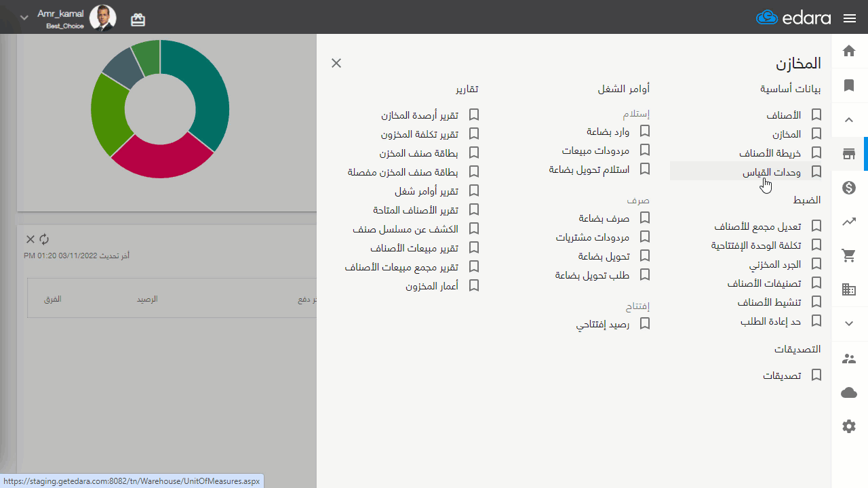This screenshot has width=868, height=488.
Task: Click the crimson donut chart segment
Action: 163,157
